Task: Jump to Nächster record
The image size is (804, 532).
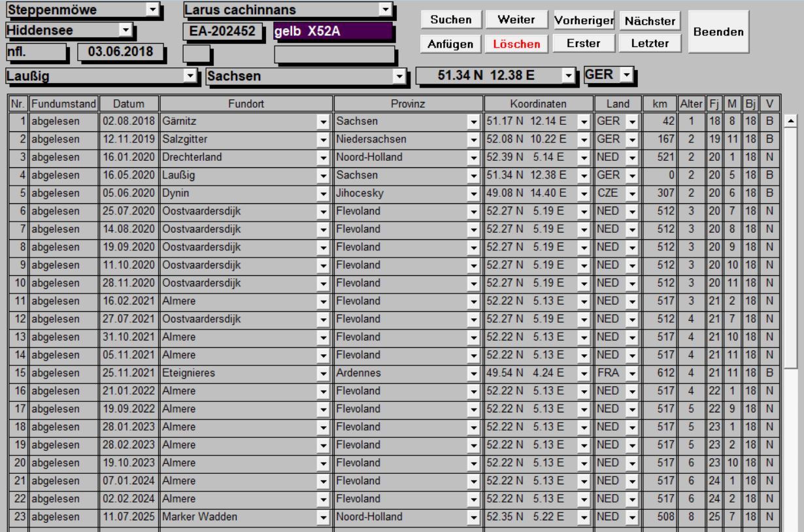Action: tap(650, 20)
